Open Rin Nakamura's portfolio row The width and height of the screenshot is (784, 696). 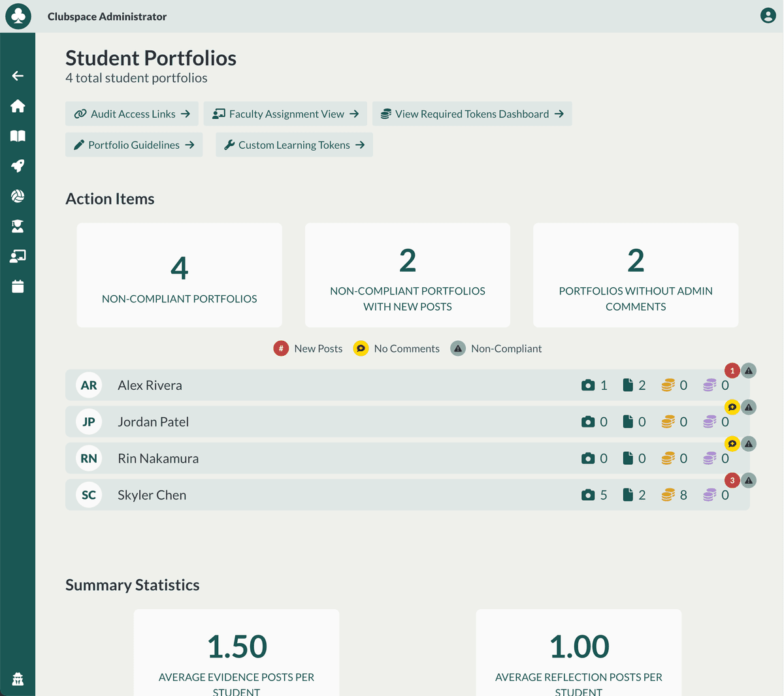(x=408, y=458)
